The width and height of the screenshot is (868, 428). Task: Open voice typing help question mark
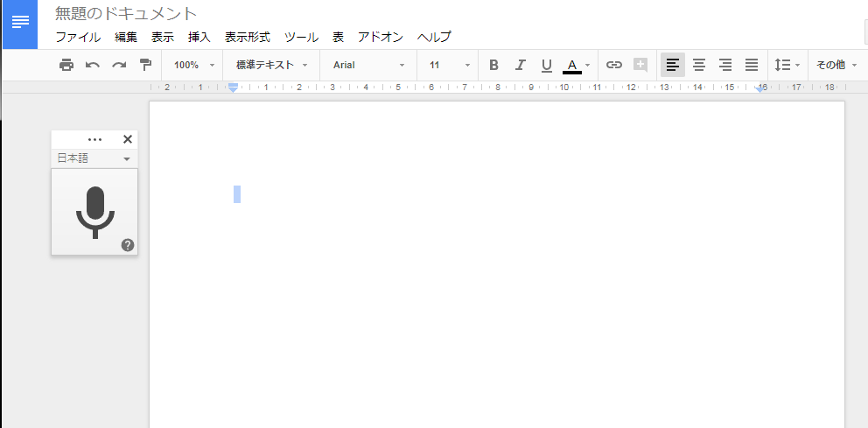[128, 245]
